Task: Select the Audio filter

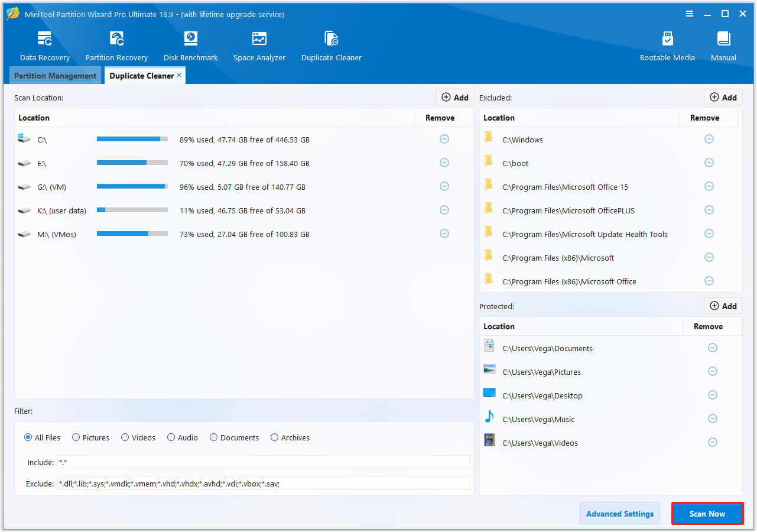Action: [183, 437]
